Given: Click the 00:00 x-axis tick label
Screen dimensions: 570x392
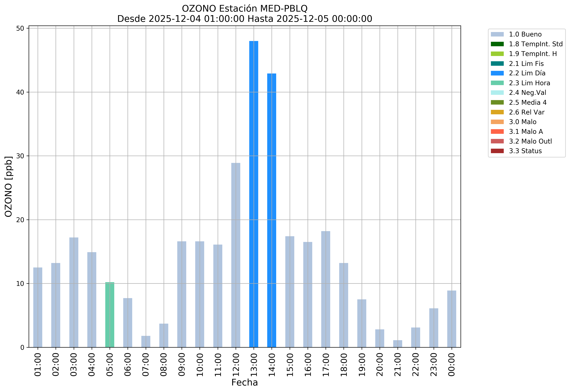Looking at the screenshot, I should [452, 364].
